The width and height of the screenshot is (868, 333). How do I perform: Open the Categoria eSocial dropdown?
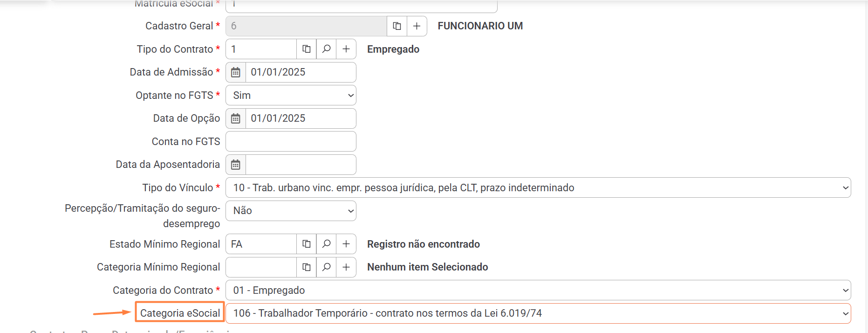(538, 313)
